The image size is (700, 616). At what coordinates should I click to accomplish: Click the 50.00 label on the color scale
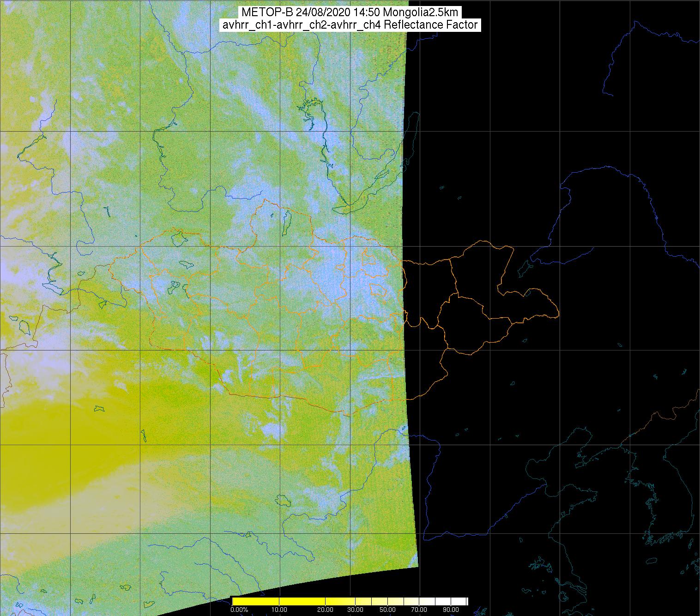[388, 610]
